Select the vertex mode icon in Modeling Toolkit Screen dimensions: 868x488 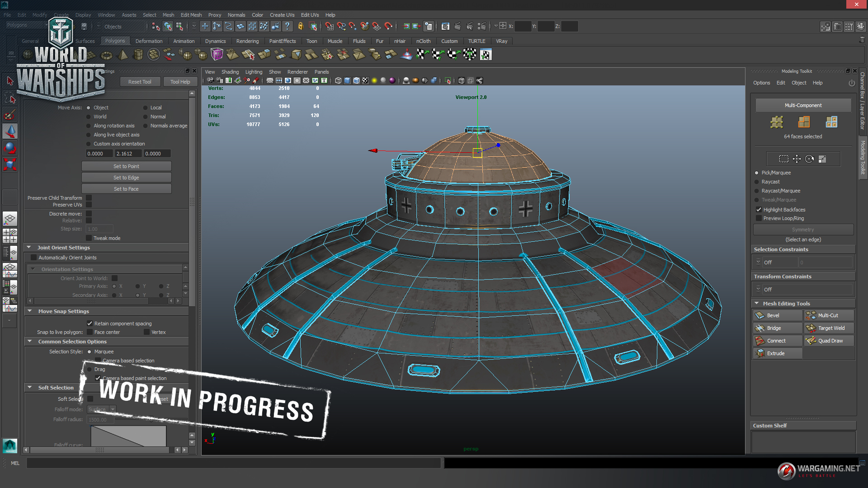pos(777,122)
